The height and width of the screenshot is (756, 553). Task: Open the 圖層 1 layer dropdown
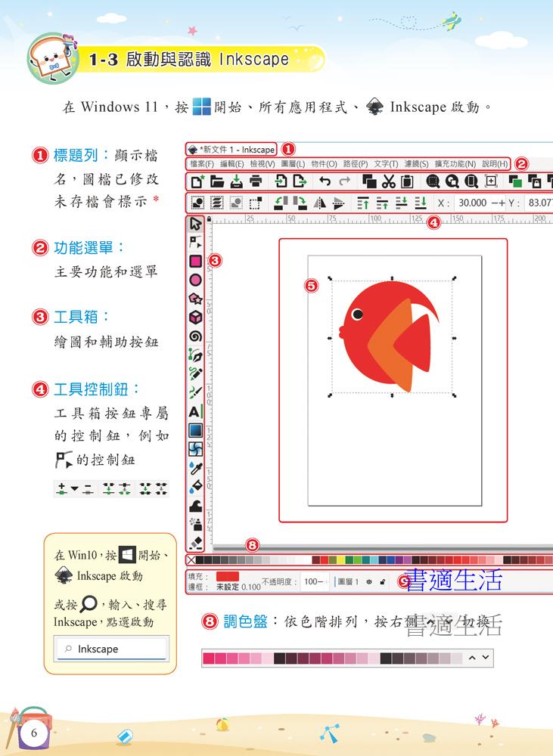pyautogui.click(x=348, y=582)
